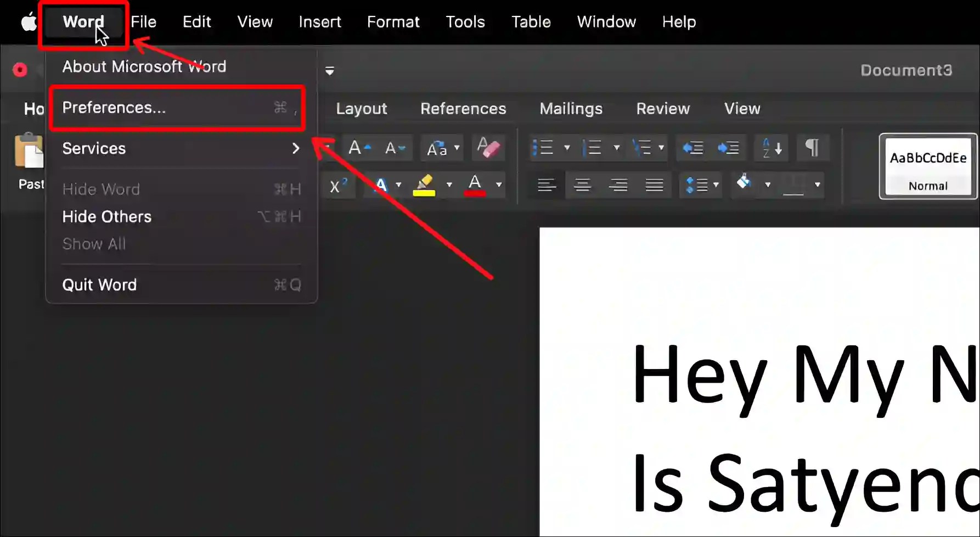The height and width of the screenshot is (537, 980).
Task: Toggle superscript formatting
Action: click(x=338, y=185)
